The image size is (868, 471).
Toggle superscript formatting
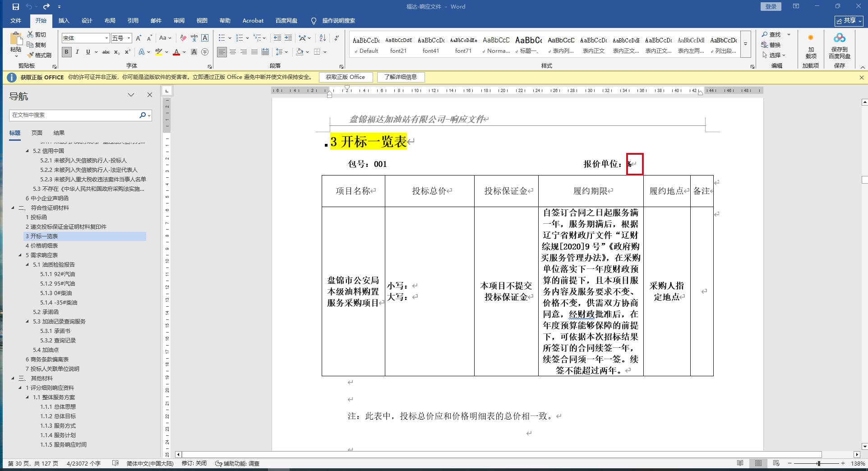[x=128, y=52]
